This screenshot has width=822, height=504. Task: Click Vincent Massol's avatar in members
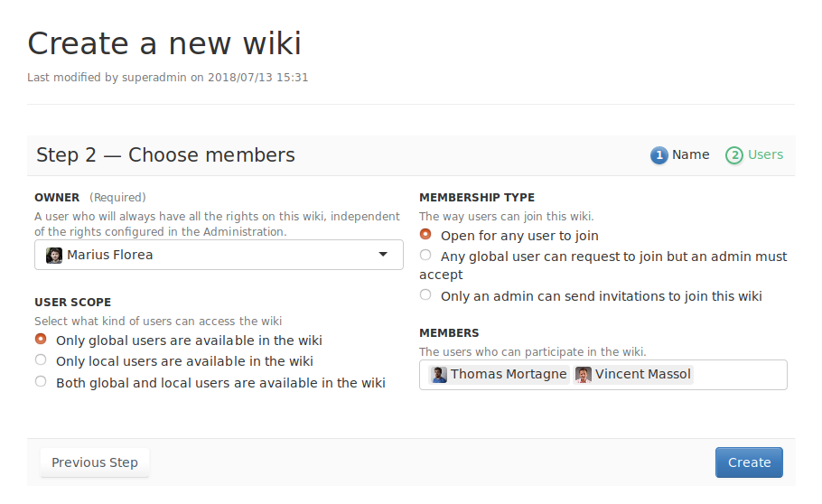tap(584, 375)
